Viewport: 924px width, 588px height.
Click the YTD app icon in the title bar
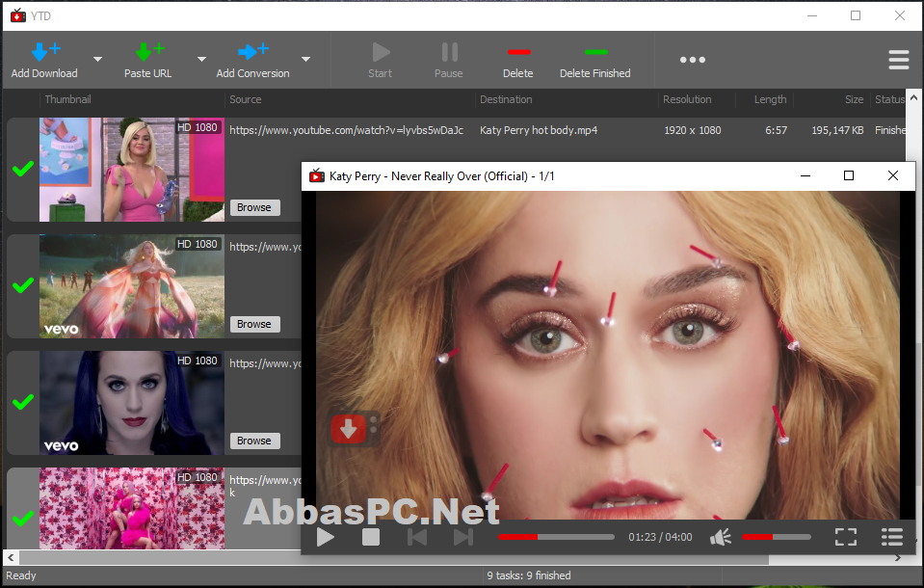[x=18, y=16]
